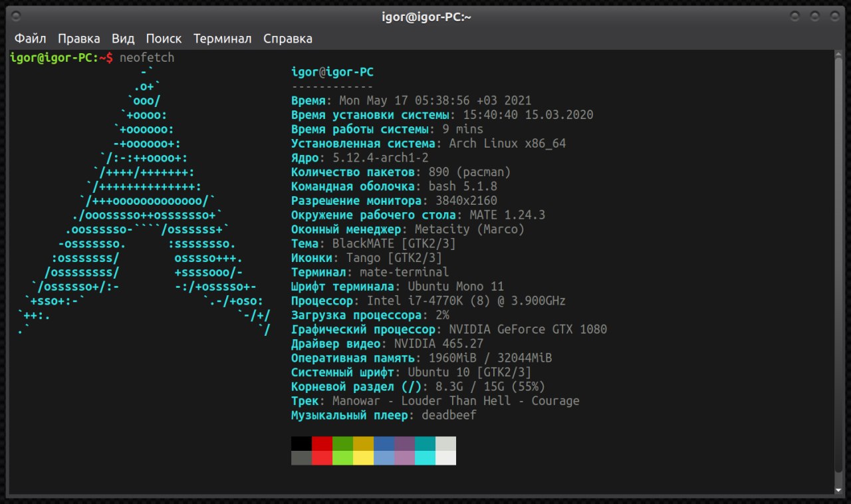Open the Файл menu

pos(31,39)
